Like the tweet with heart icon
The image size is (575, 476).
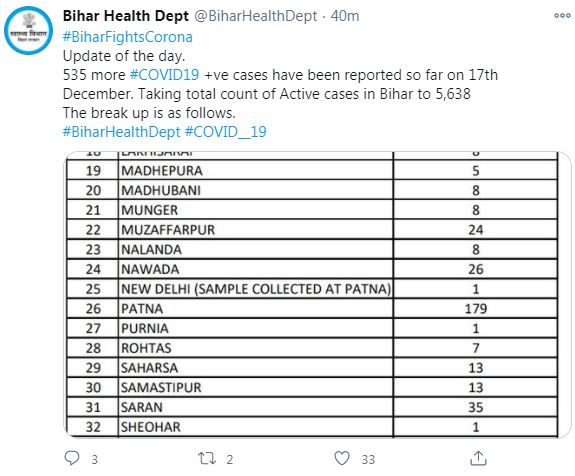[342, 458]
